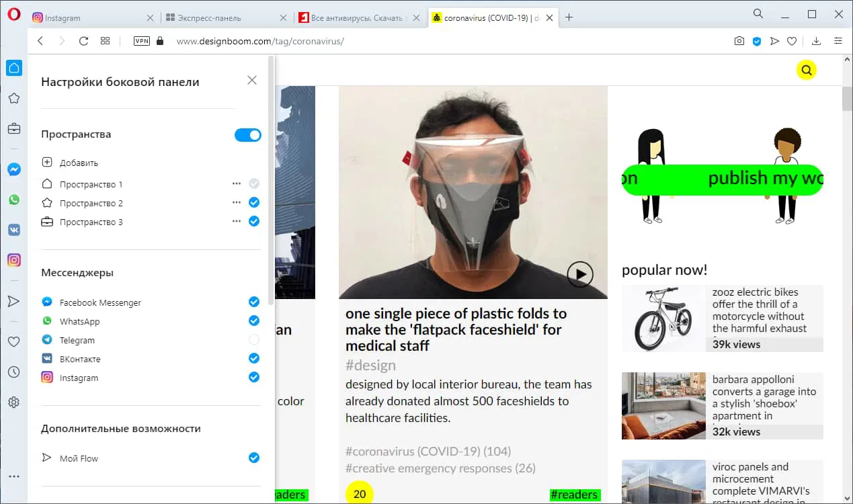
Task: Bookmark this page with heart icon
Action: (x=792, y=41)
